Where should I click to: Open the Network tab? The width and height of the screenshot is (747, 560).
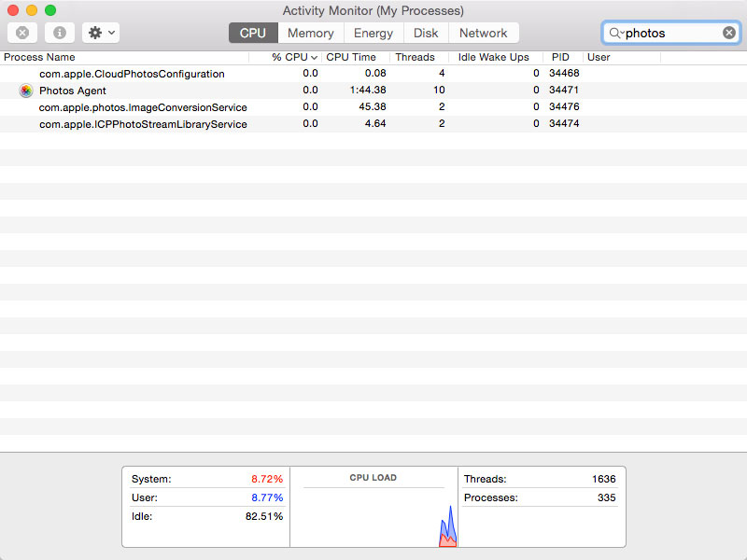pyautogui.click(x=484, y=33)
